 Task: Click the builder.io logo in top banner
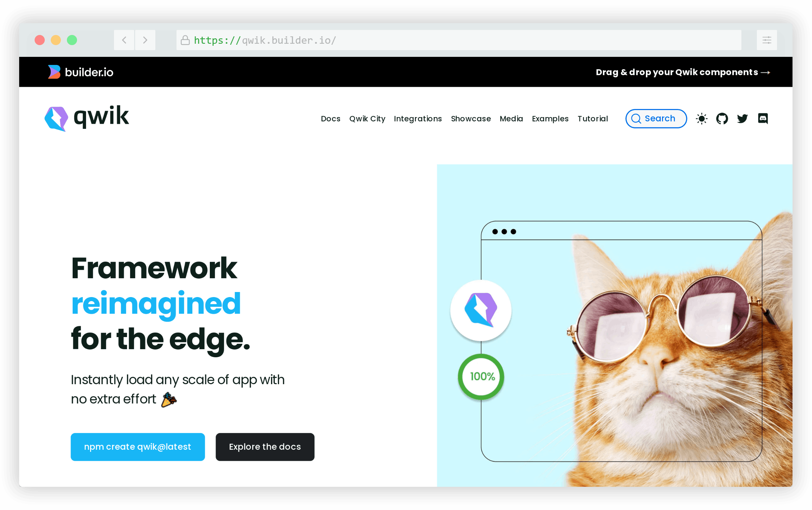tap(81, 72)
